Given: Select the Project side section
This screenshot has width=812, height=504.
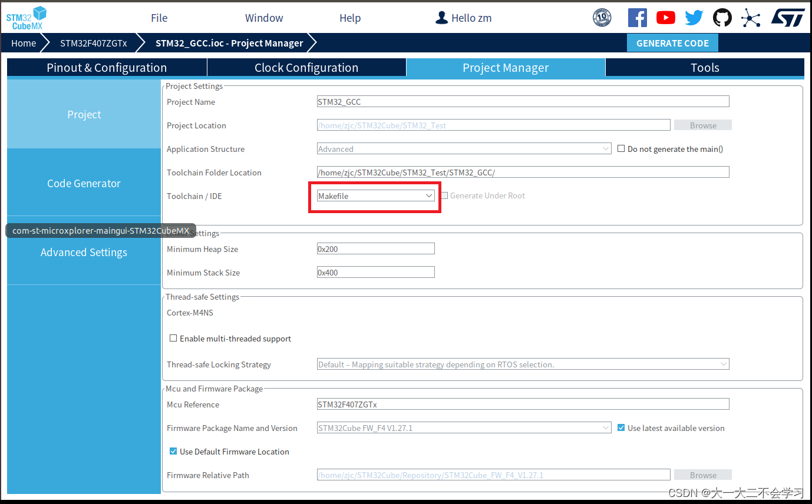Looking at the screenshot, I should click(84, 114).
